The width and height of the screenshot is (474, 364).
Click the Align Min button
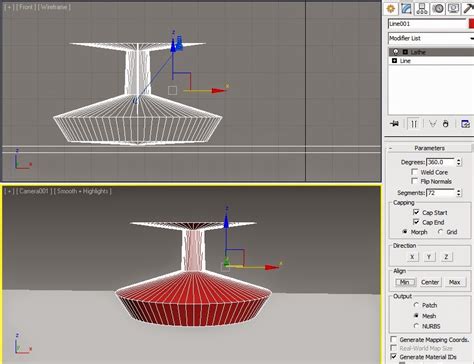click(405, 282)
